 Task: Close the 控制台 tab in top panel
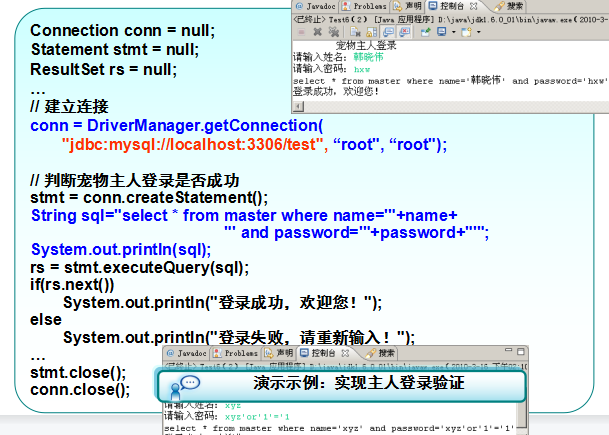tap(473, 6)
